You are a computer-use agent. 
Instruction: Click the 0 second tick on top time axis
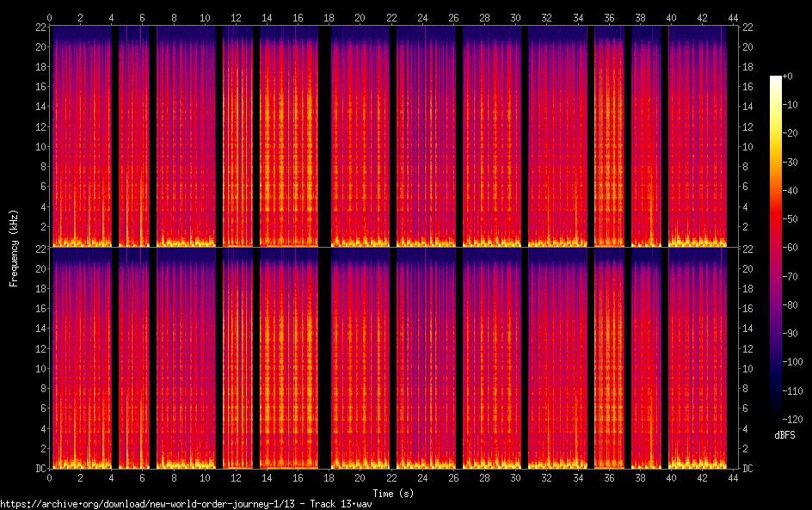(50, 16)
